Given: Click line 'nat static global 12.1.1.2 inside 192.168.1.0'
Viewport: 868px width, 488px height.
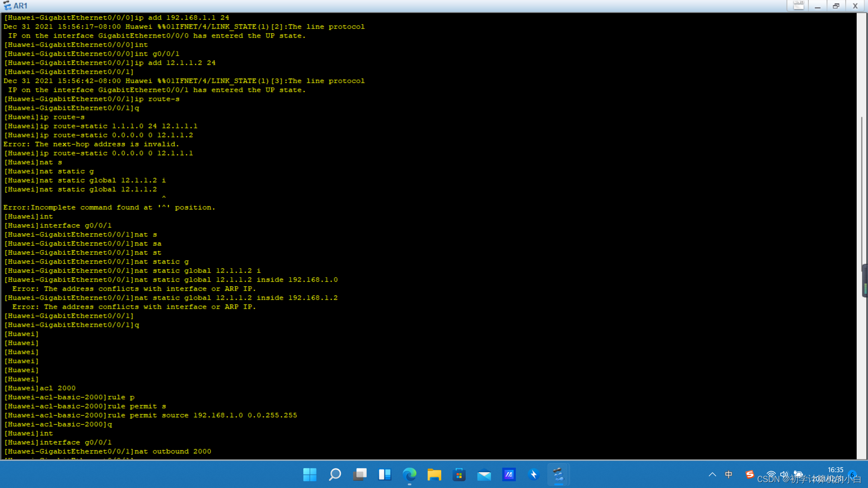Looking at the screenshot, I should [x=171, y=280].
